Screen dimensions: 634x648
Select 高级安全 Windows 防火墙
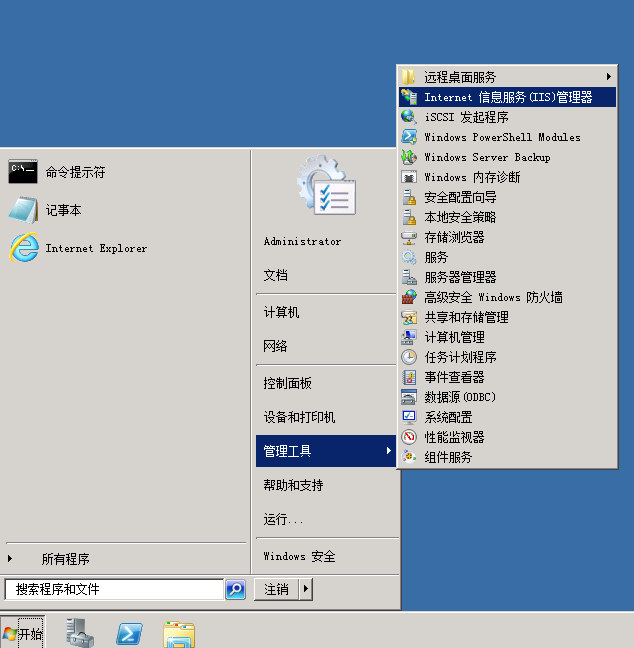pyautogui.click(x=508, y=297)
